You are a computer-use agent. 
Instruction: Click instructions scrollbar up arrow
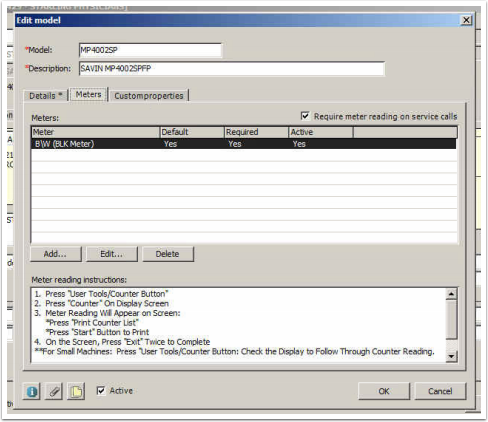pyautogui.click(x=451, y=294)
